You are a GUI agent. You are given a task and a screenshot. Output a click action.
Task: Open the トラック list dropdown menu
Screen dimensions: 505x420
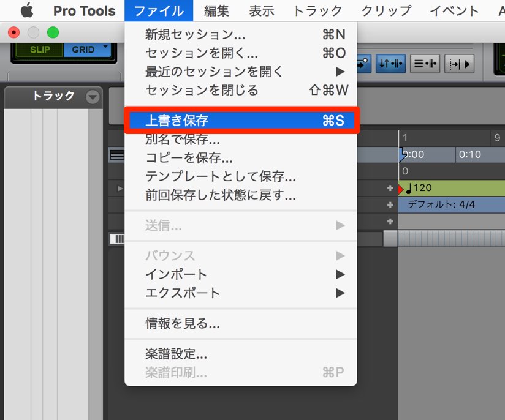click(93, 97)
